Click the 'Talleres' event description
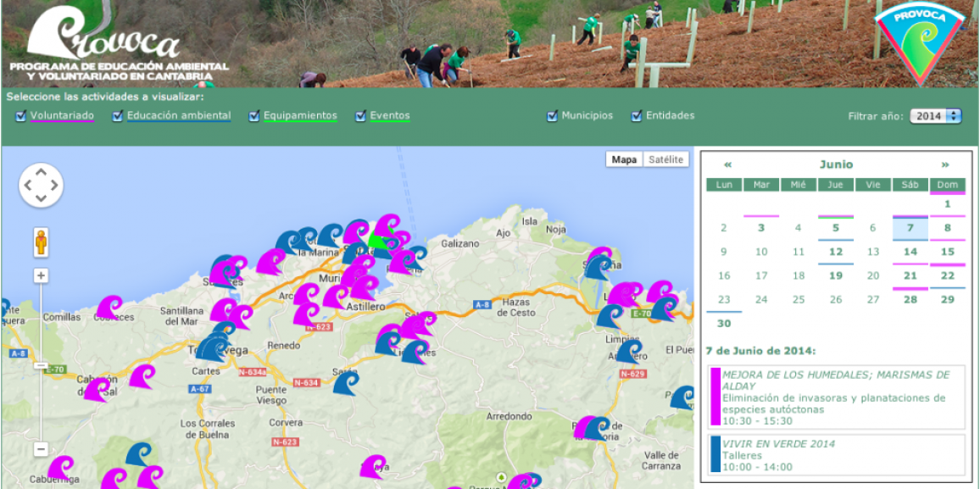980x489 pixels. pyautogui.click(x=741, y=456)
